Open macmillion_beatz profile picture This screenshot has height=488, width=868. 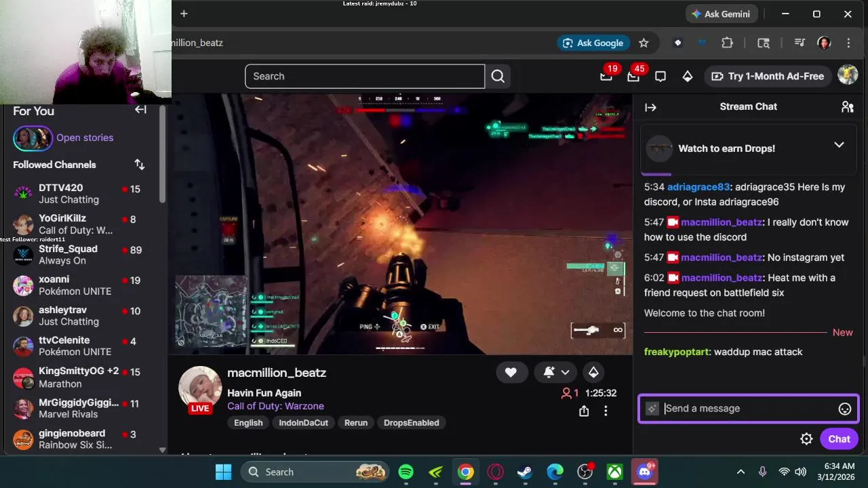[x=200, y=388]
